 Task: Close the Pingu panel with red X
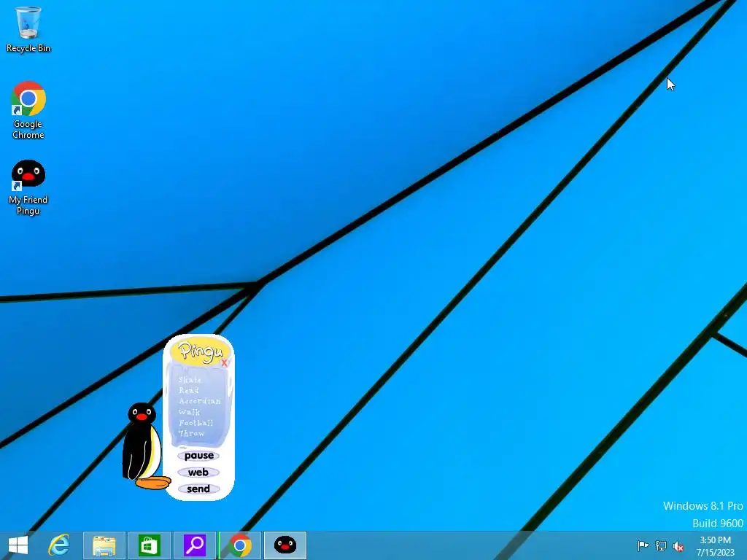225,363
